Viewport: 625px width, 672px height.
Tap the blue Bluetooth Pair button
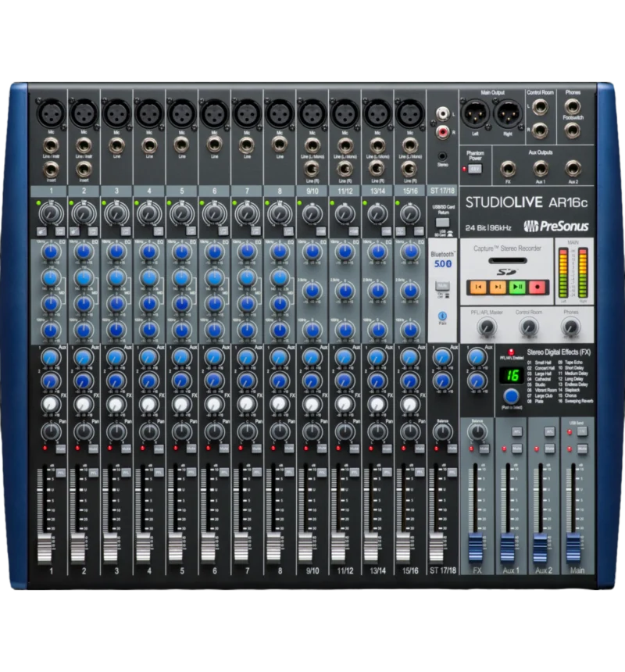[x=442, y=316]
